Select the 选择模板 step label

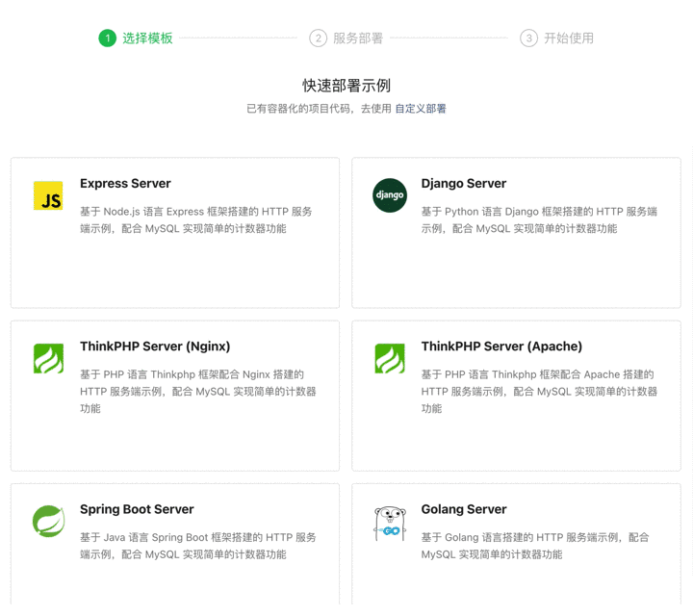click(x=147, y=38)
